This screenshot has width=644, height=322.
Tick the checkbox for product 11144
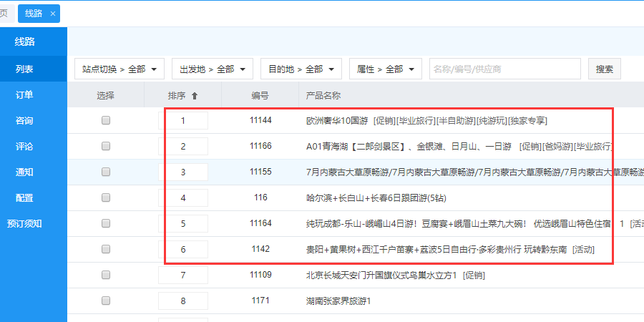(x=106, y=121)
